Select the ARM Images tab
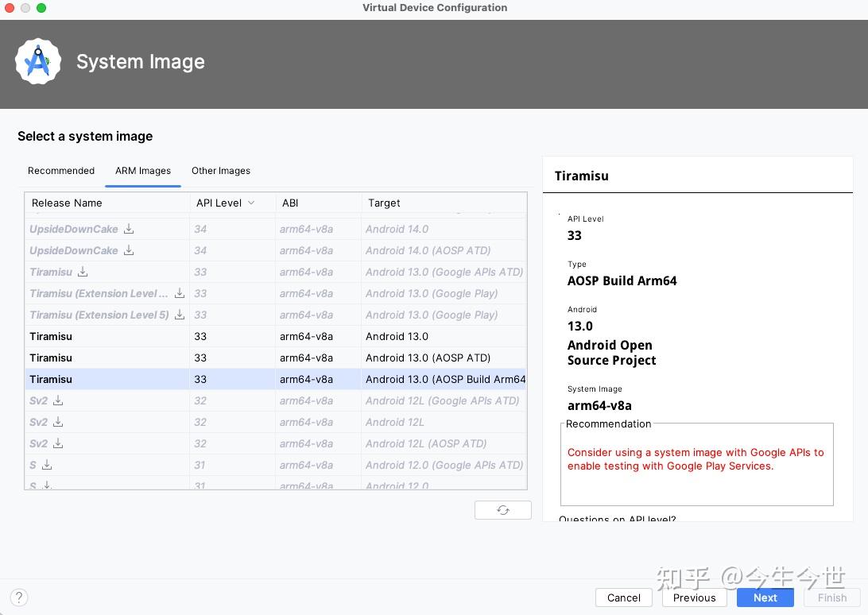Viewport: 868px width, 615px height. (143, 171)
